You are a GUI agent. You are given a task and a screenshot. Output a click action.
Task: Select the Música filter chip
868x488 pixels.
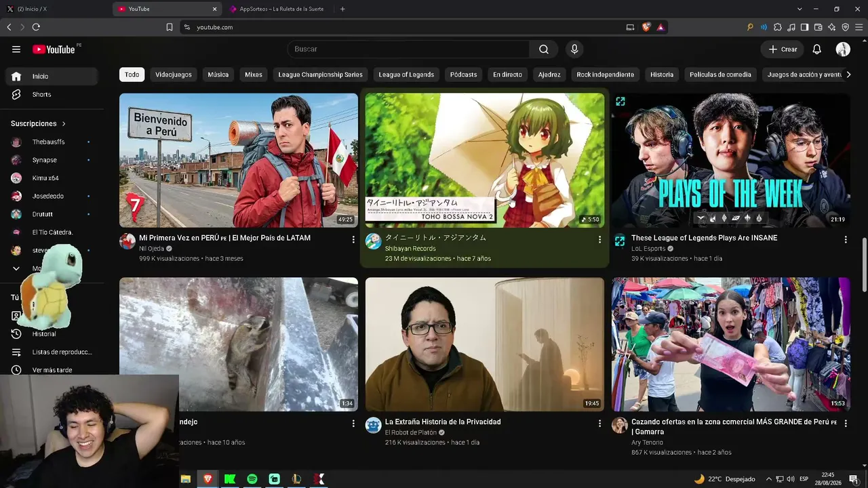[x=218, y=75]
